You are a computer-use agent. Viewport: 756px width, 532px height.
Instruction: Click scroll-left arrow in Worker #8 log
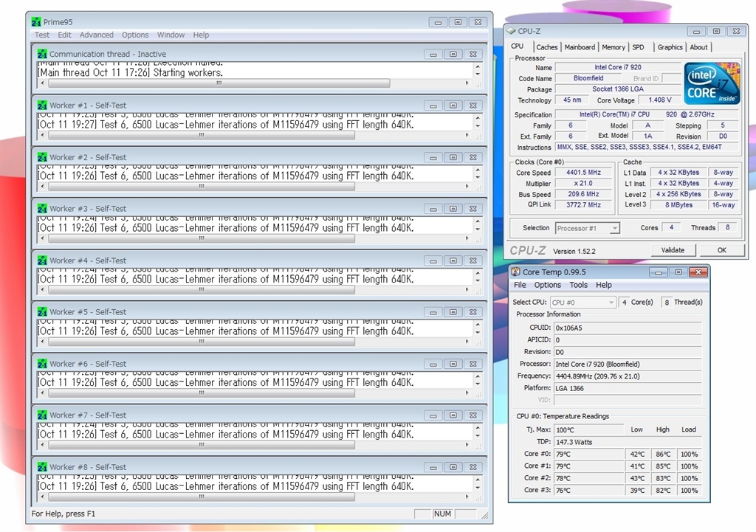tap(43, 497)
